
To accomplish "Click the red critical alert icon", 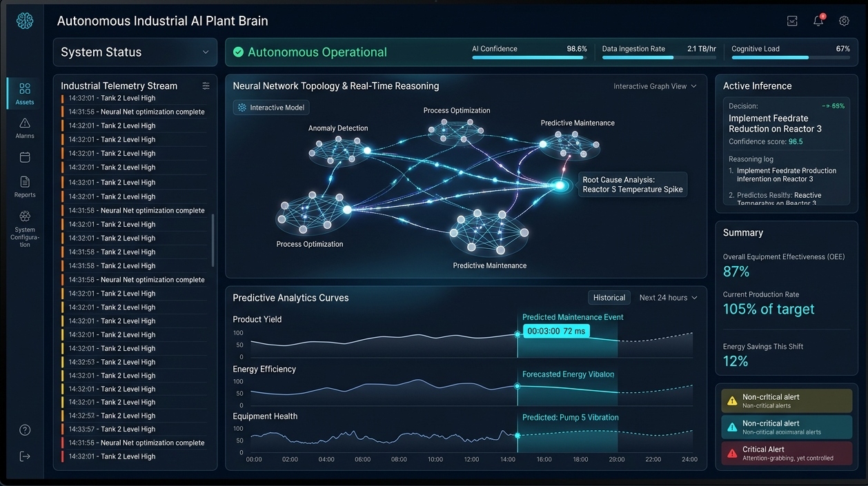I will tap(732, 454).
